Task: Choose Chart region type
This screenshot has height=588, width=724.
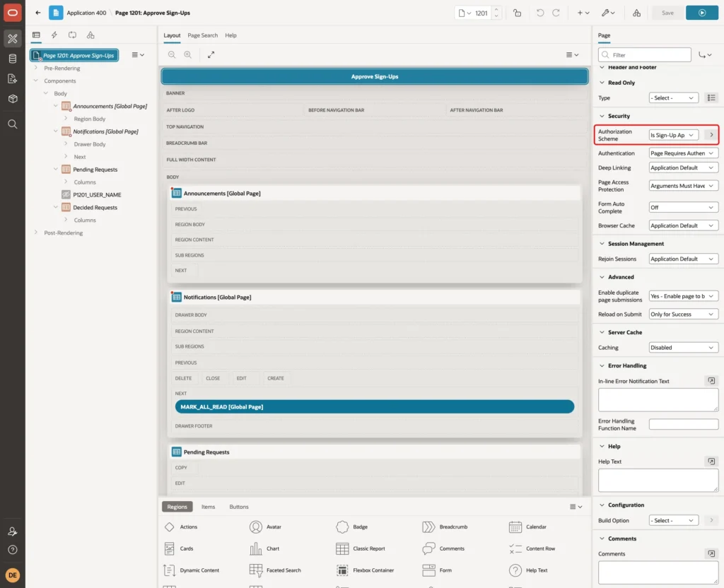Action: point(264,548)
